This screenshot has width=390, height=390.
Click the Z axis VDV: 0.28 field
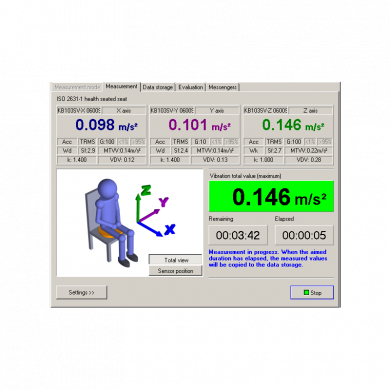[x=309, y=160]
